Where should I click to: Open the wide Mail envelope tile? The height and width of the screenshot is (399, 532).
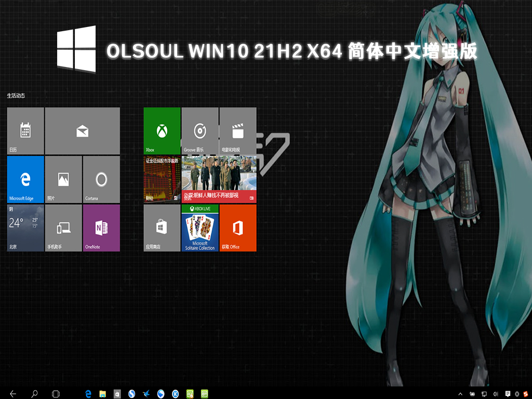tap(82, 131)
